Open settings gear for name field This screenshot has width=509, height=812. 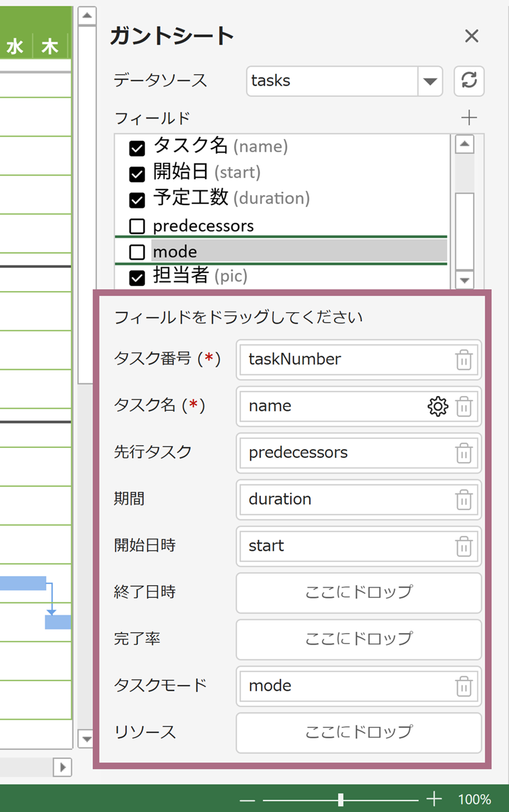click(x=438, y=406)
